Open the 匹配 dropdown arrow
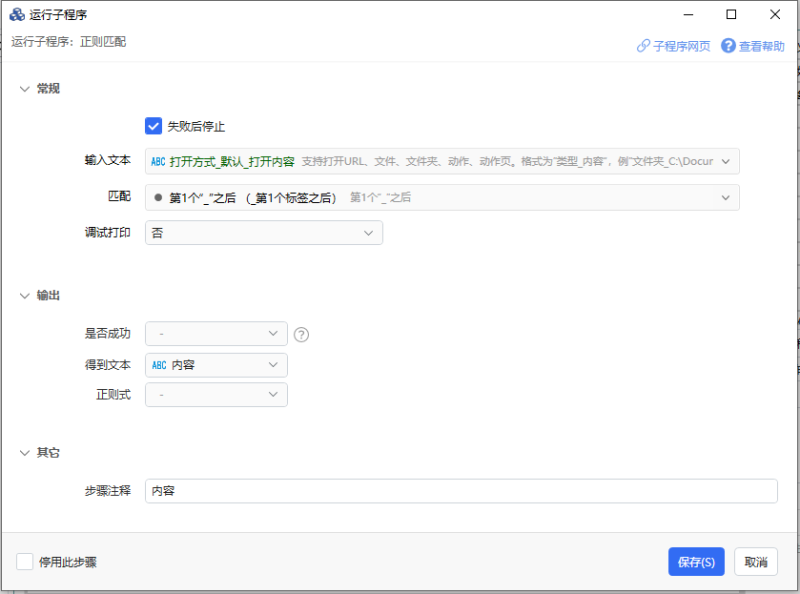 (x=726, y=197)
